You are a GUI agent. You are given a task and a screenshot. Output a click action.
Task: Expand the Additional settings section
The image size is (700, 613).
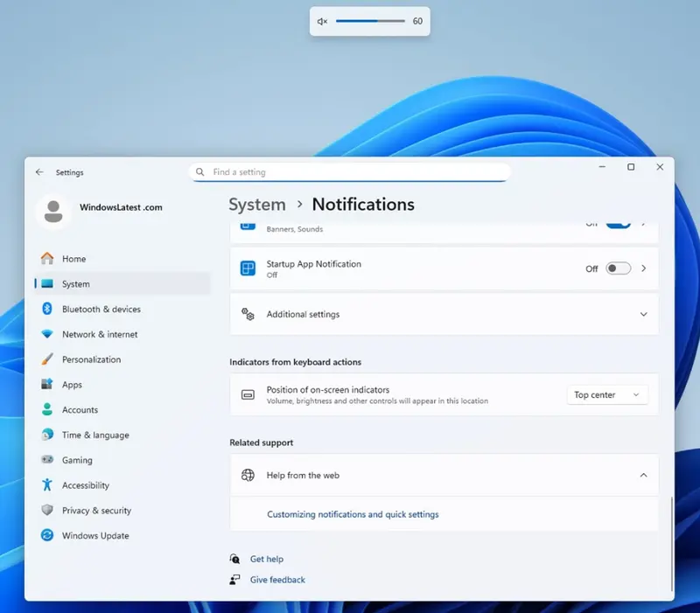pos(643,315)
